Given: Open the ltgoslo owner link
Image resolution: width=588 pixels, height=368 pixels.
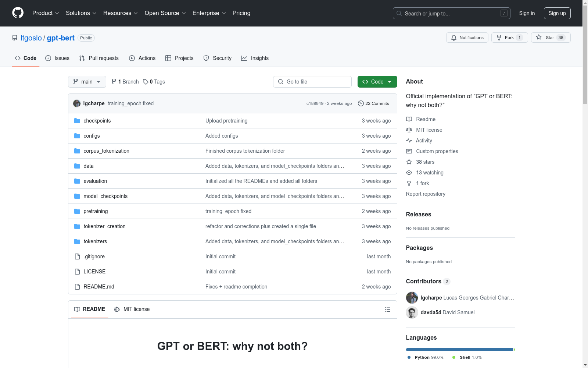Looking at the screenshot, I should pyautogui.click(x=31, y=38).
